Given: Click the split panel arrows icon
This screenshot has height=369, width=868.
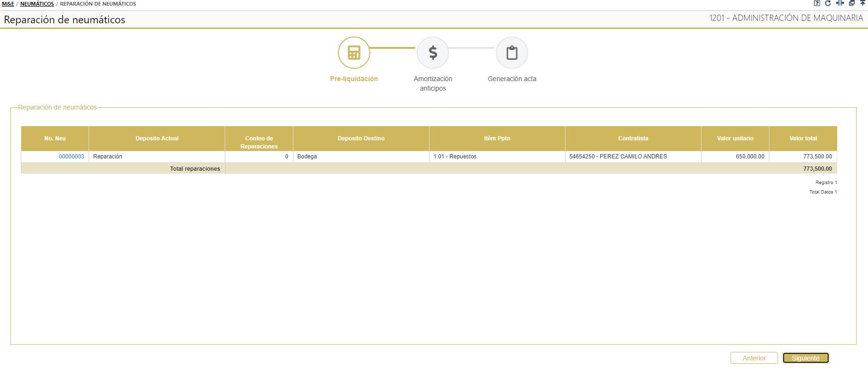Looking at the screenshot, I should [x=840, y=3].
